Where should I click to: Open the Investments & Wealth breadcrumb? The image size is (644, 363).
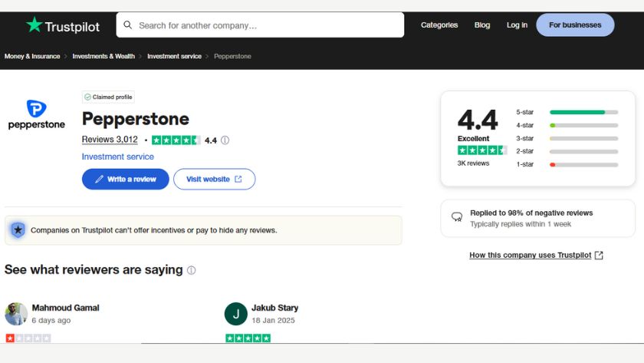pos(103,56)
